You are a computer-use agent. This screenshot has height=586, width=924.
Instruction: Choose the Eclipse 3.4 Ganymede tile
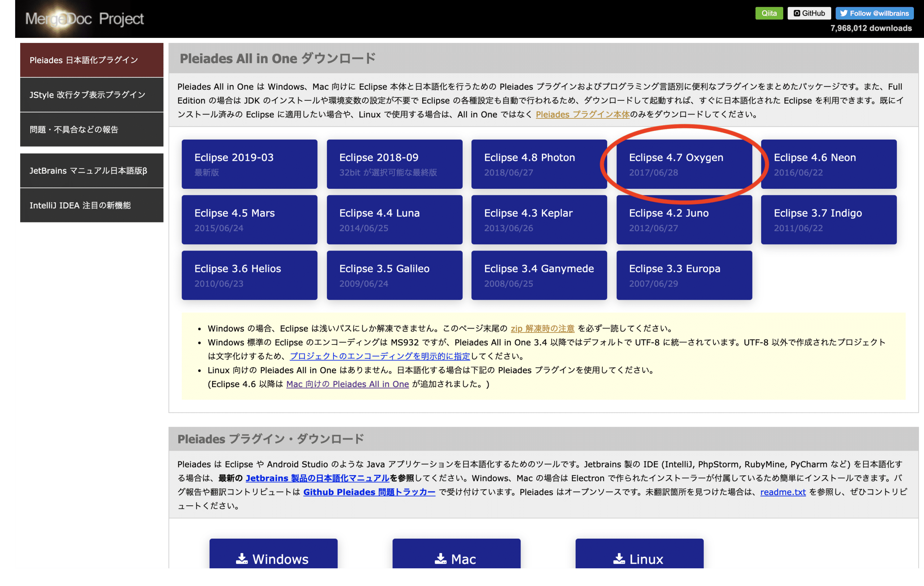pos(539,275)
